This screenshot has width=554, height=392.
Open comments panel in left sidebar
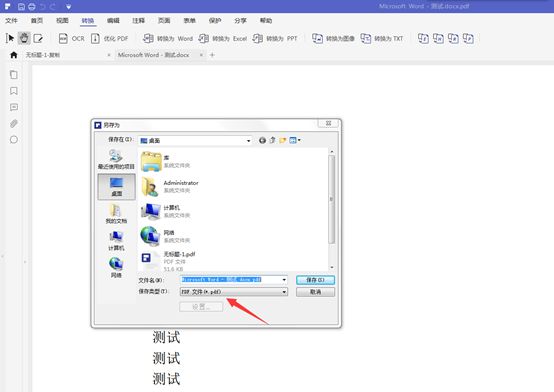[x=14, y=107]
